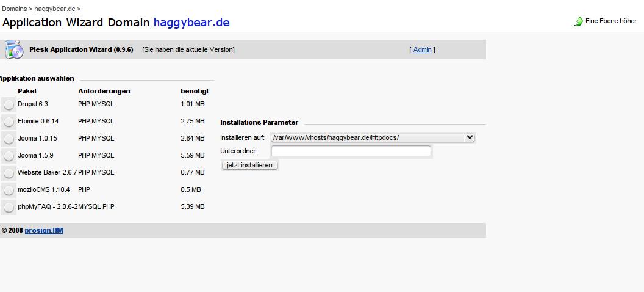
Task: Visit the prosign.HM footer link
Action: pos(44,231)
